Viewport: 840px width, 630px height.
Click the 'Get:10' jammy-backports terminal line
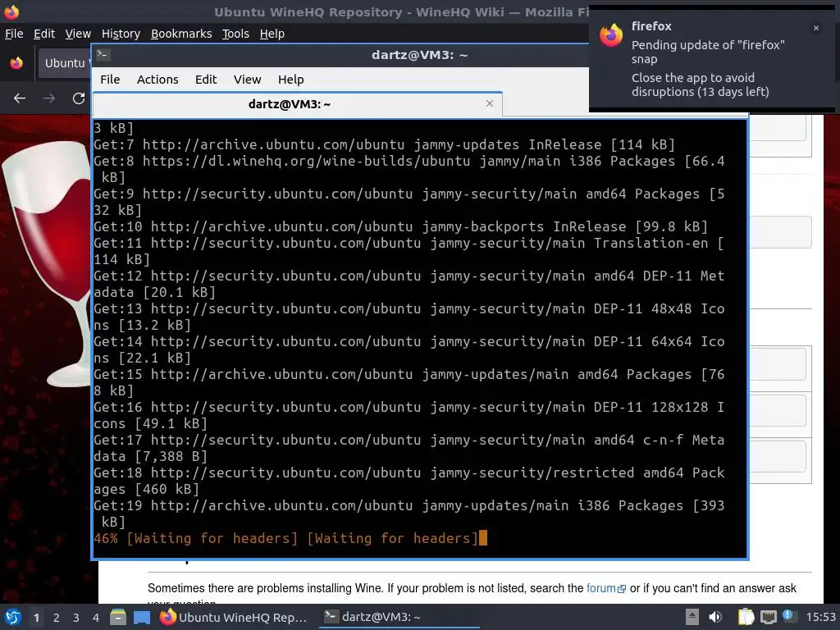(400, 226)
